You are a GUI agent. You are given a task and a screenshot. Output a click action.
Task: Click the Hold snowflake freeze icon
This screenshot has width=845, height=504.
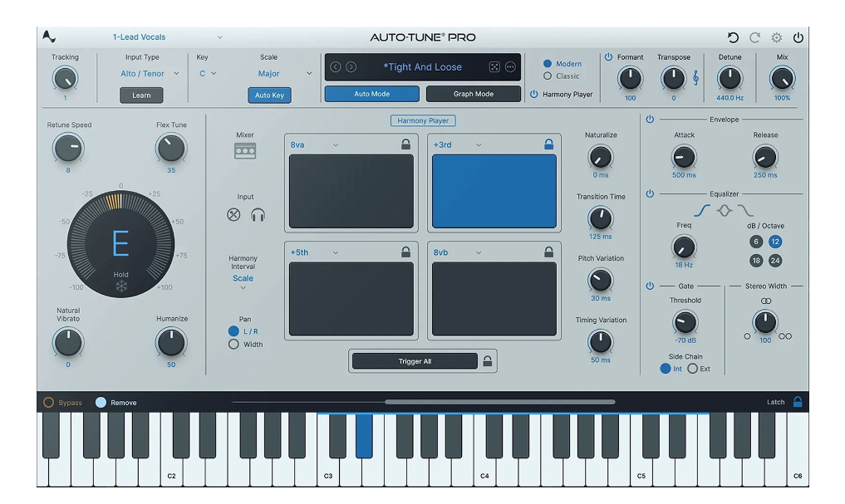coord(121,286)
